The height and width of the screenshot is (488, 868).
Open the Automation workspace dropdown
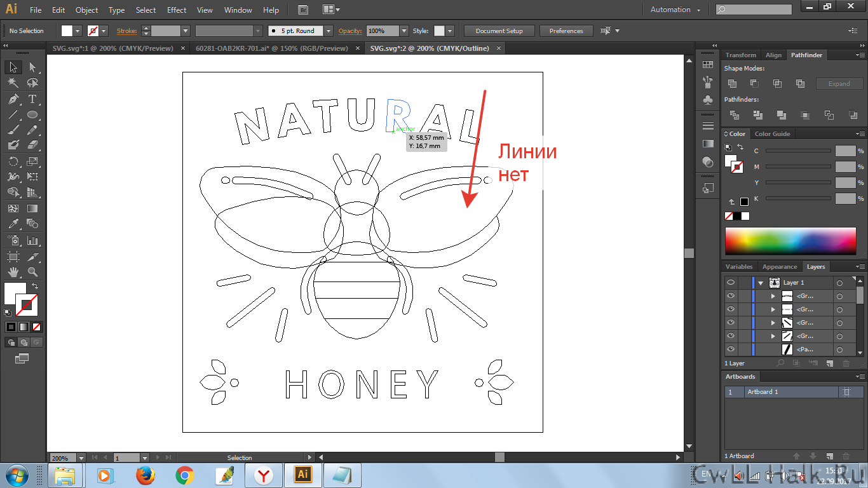coord(675,10)
